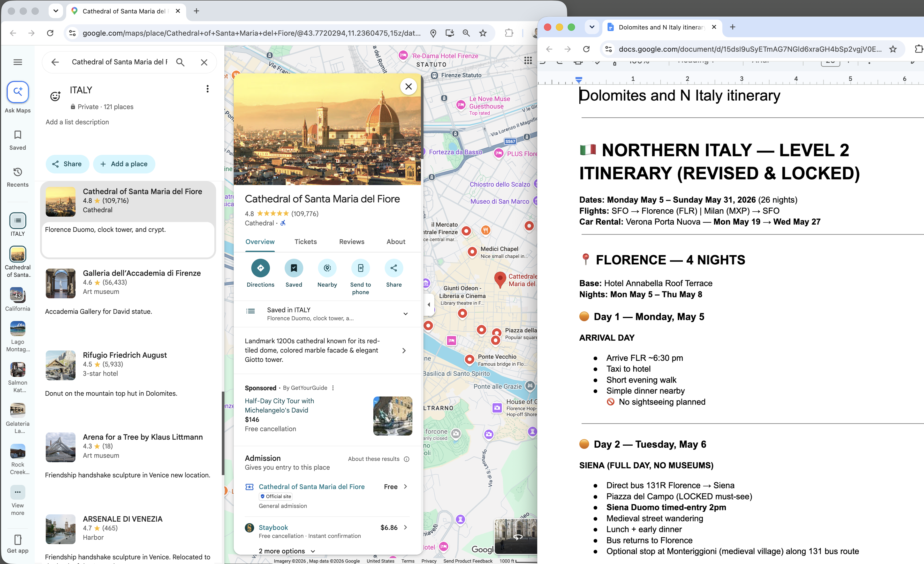Open the sponsored ad options menu

point(333,388)
